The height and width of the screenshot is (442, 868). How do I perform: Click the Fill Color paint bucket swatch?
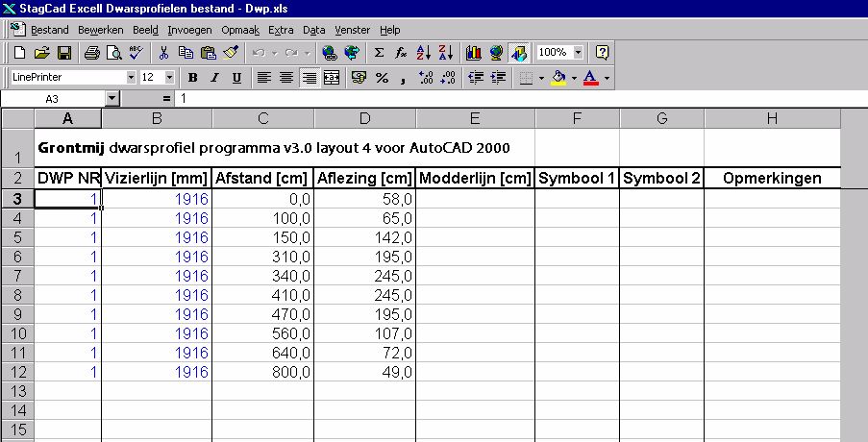(558, 77)
